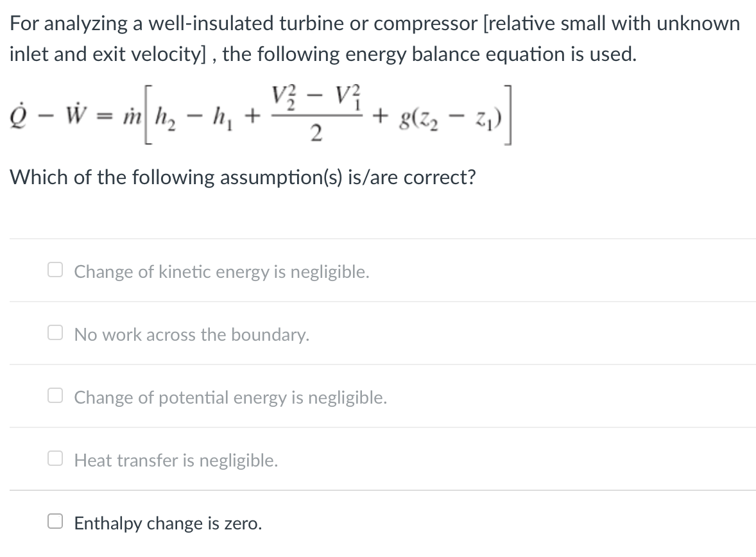Screen dimensions: 756x557
Task: Check 'Change of kinetic energy is negligible'
Action: point(55,270)
